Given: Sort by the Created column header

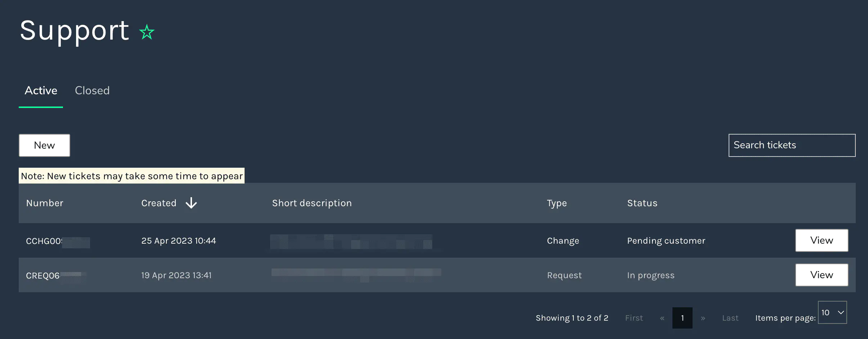Looking at the screenshot, I should tap(159, 203).
